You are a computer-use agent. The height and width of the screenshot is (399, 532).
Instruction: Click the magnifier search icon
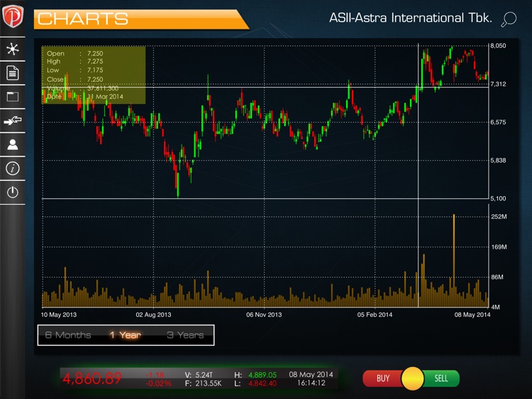point(509,19)
